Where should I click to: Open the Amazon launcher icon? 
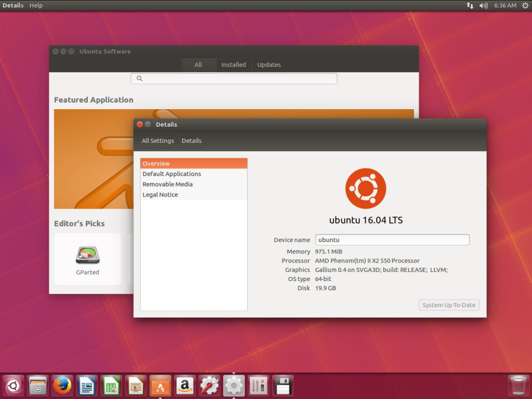[184, 386]
